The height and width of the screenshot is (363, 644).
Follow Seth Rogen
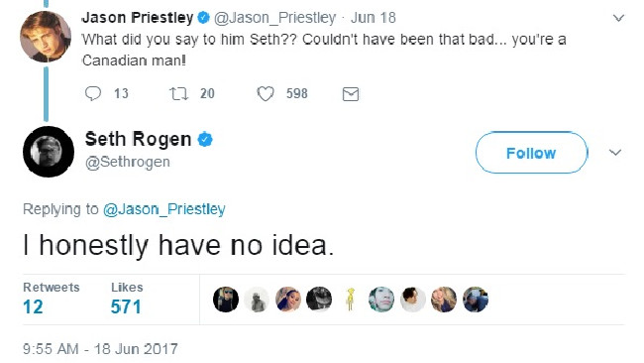pyautogui.click(x=531, y=153)
